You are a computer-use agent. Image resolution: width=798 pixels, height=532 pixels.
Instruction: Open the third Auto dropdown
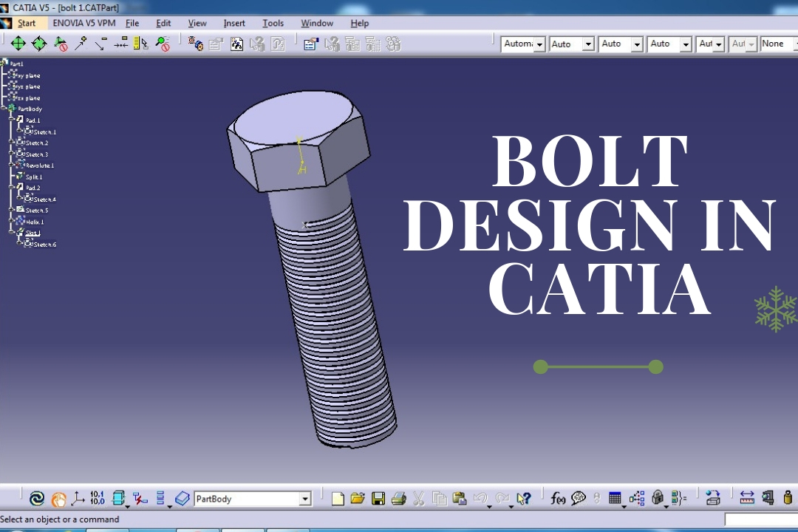click(621, 44)
